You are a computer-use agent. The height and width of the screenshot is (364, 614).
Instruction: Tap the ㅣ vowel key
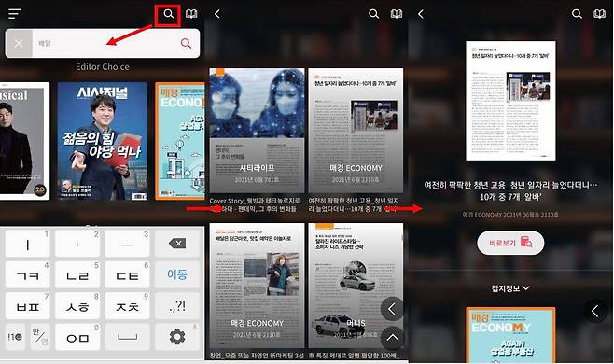coord(27,244)
